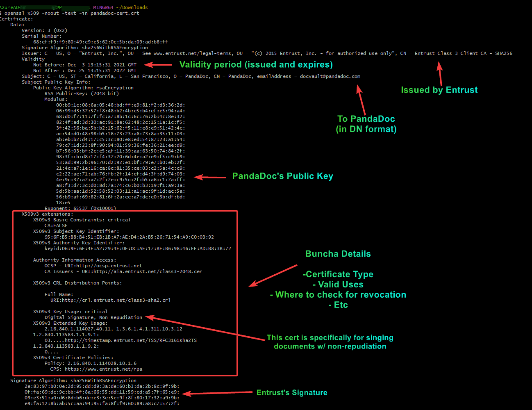
Task: Click the timestamp.entrust.net RFC3161 URL
Action: [x=130, y=340]
